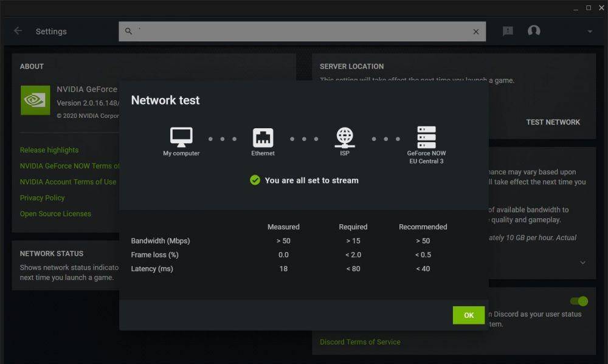Image resolution: width=608 pixels, height=364 pixels.
Task: Click the 'Frame loss (%)' row label
Action: click(154, 255)
